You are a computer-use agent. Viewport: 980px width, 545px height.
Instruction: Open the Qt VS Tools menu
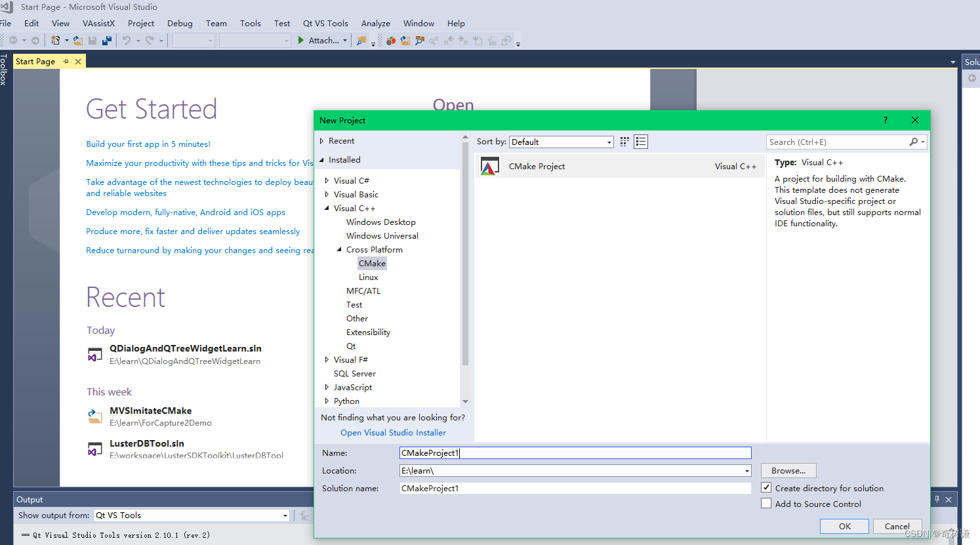tap(325, 23)
